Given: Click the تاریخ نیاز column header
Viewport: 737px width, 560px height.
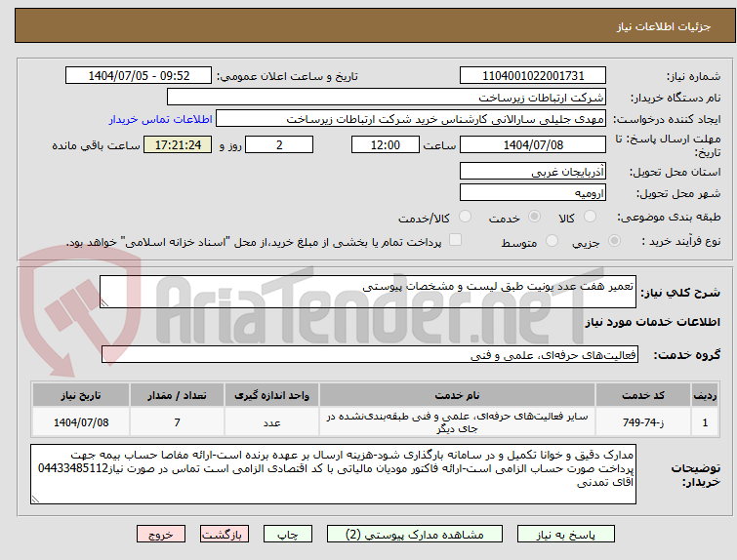Looking at the screenshot, I should (x=81, y=395).
